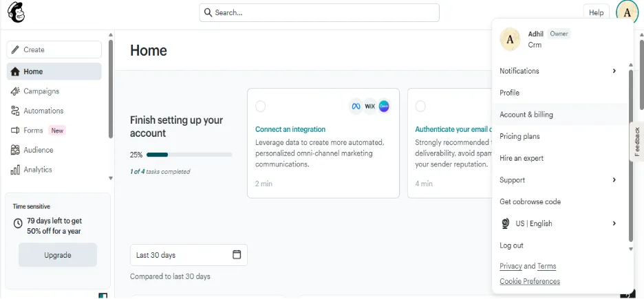Click the account menu scroll down arrow

point(631,250)
